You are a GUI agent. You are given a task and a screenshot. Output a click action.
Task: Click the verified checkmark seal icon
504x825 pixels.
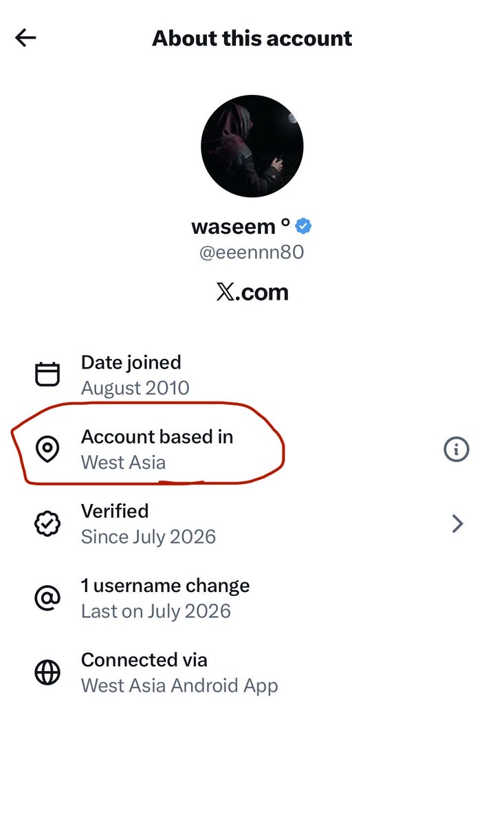coord(47,524)
